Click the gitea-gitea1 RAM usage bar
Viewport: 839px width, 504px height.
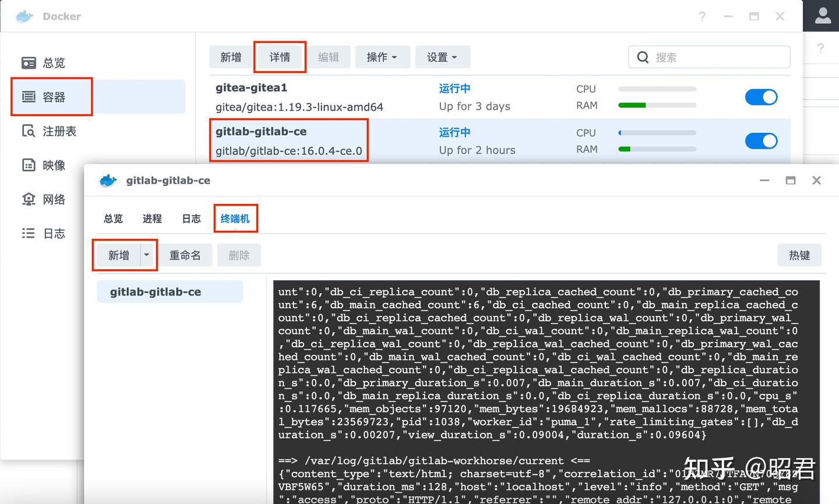pyautogui.click(x=657, y=105)
